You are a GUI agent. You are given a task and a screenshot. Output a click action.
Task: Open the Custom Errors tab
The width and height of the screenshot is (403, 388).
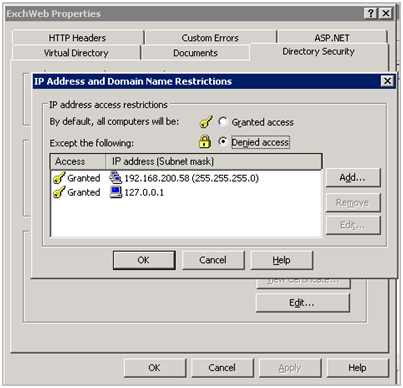(x=210, y=38)
